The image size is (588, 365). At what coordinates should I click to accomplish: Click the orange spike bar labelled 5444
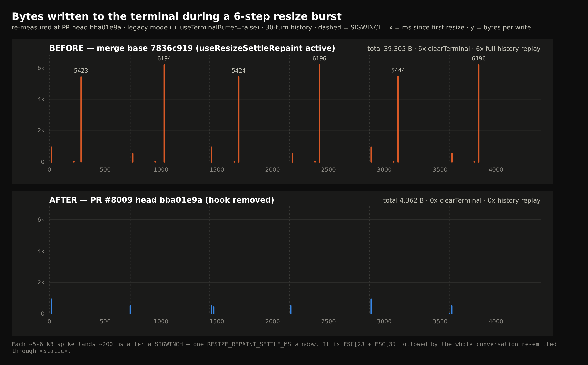[398, 119]
